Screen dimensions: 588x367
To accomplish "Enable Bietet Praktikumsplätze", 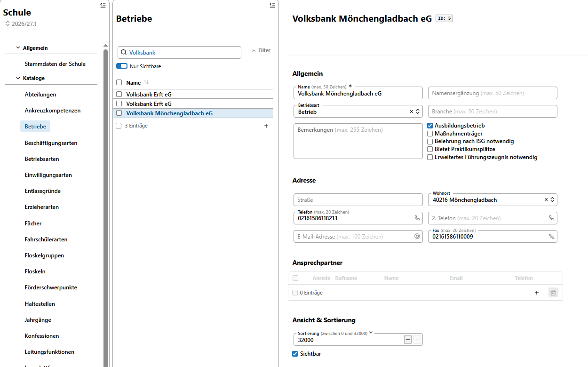I will pos(430,149).
